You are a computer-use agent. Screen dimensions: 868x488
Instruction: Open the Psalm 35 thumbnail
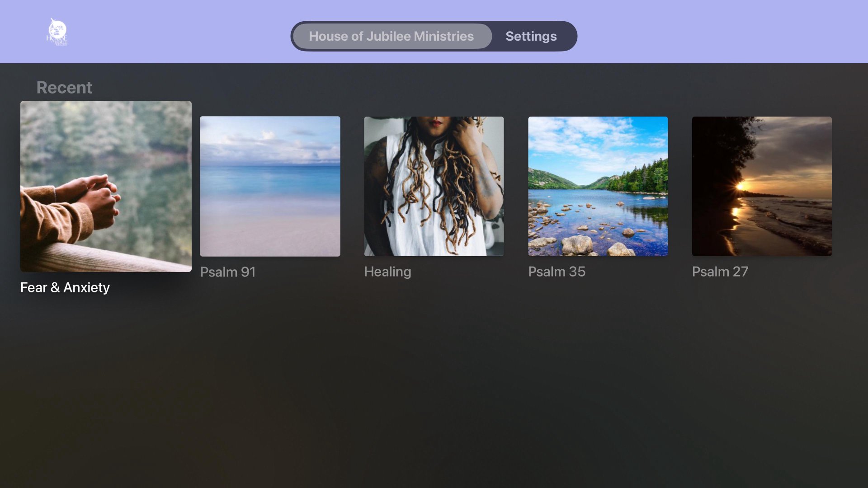pos(598,186)
